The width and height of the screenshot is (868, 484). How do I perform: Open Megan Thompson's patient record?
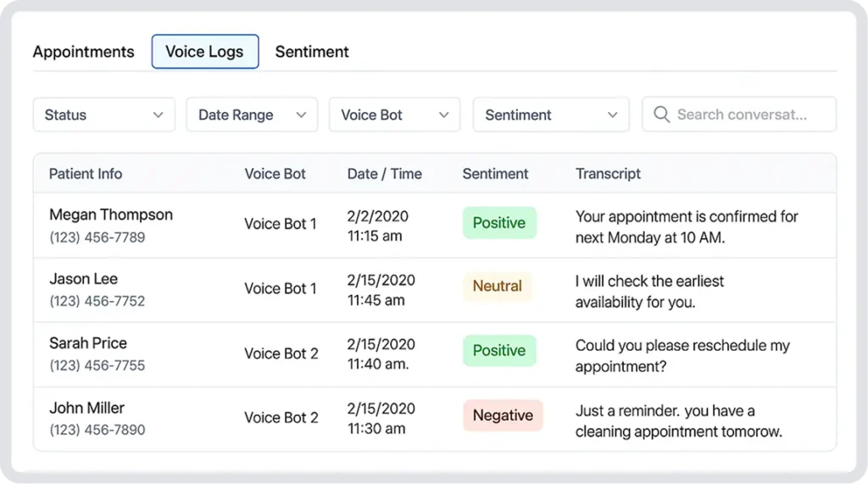pyautogui.click(x=110, y=215)
